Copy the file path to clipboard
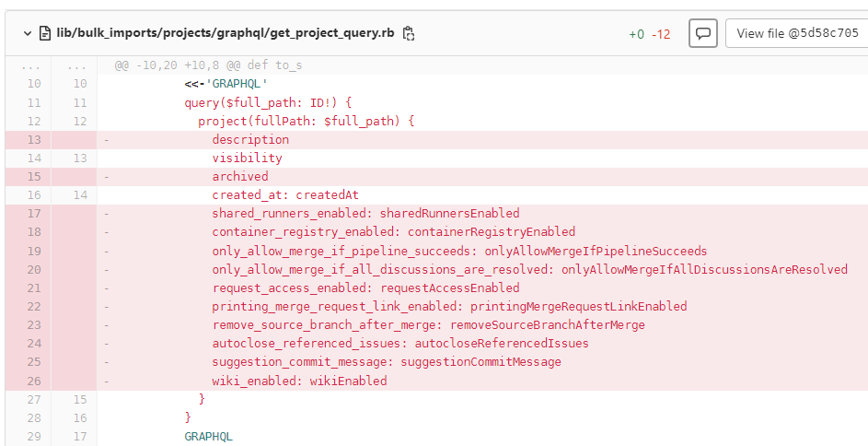Screen dimensions: 868x446 click(409, 33)
